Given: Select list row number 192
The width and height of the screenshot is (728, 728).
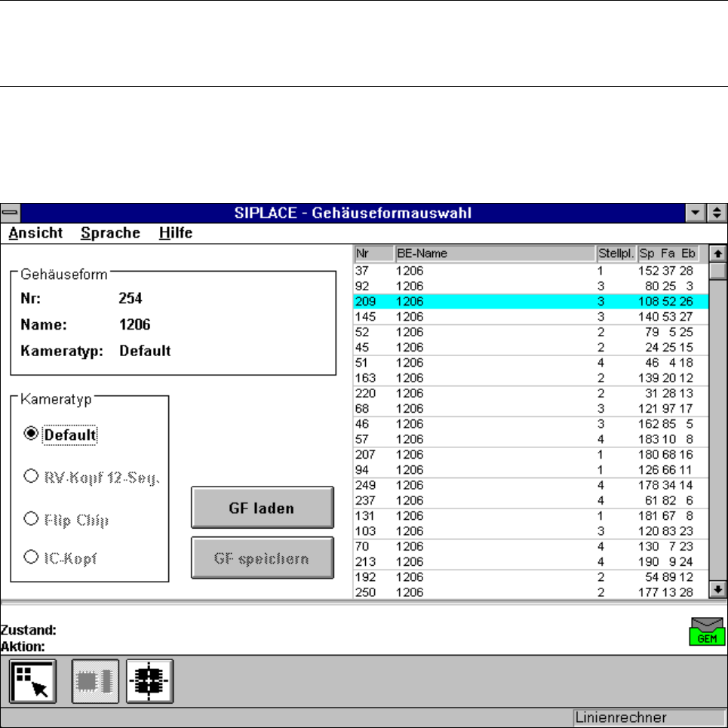Looking at the screenshot, I should tap(530, 577).
